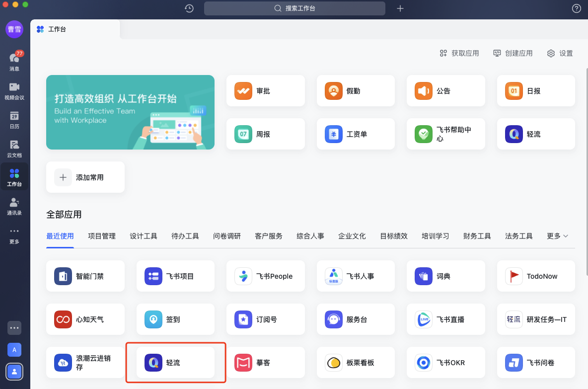Screen dimensions: 588x389
Task: Open the 研发任务—IT app
Action: (536, 319)
